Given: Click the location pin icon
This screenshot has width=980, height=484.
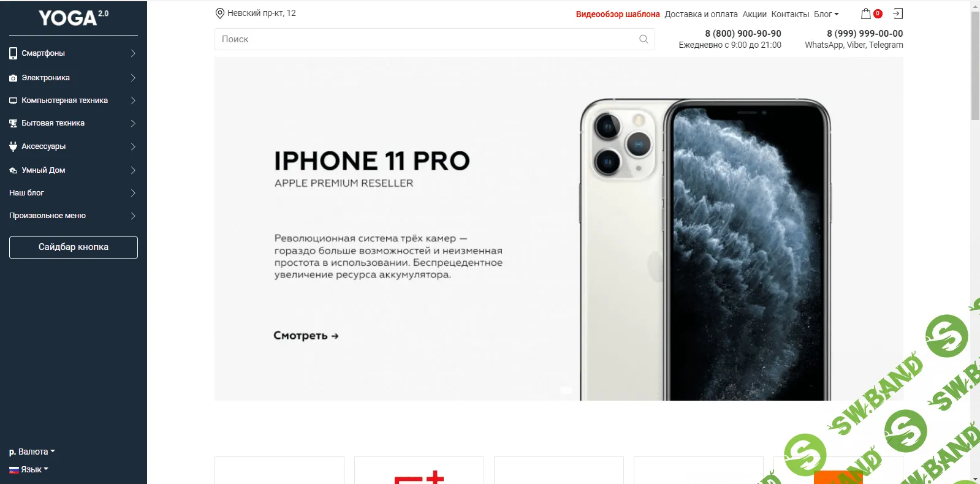Looking at the screenshot, I should 220,13.
